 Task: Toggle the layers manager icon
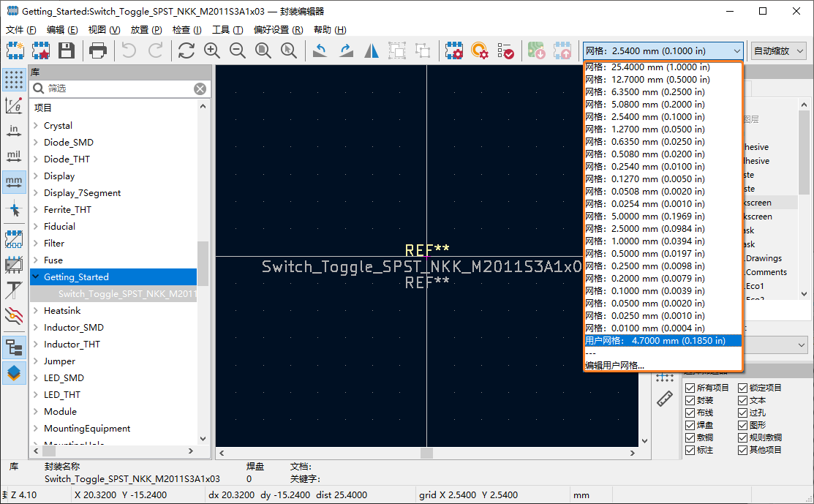point(14,372)
